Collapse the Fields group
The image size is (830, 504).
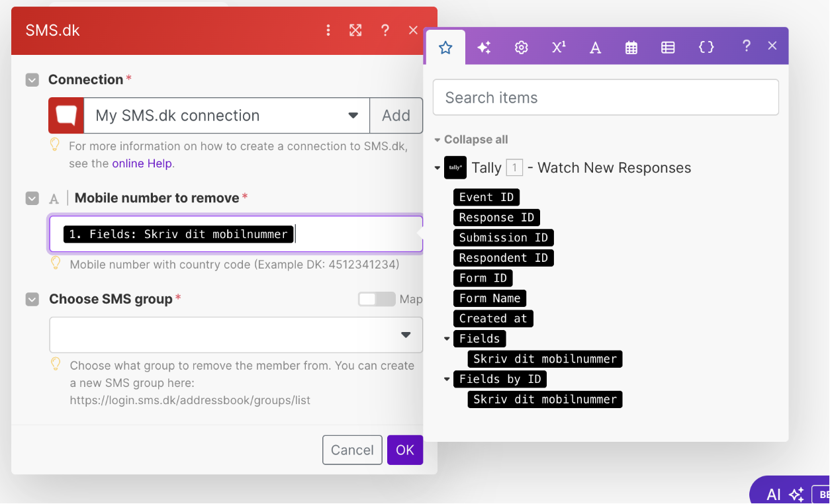447,339
